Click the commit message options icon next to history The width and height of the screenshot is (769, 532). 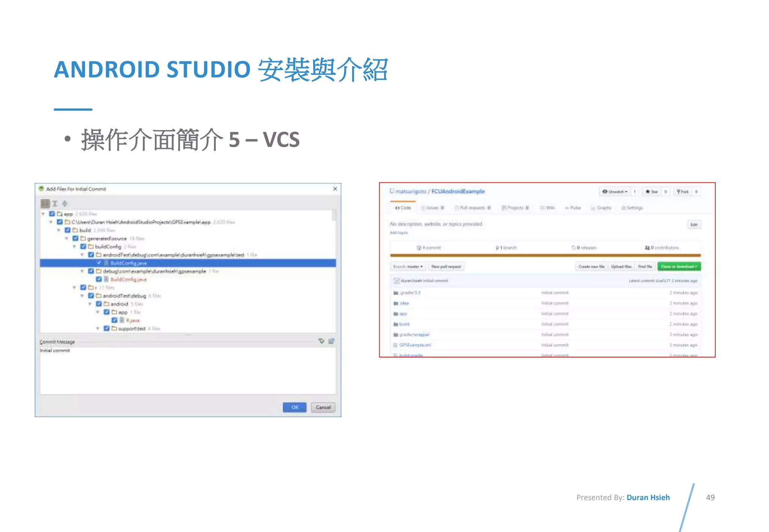(x=331, y=341)
